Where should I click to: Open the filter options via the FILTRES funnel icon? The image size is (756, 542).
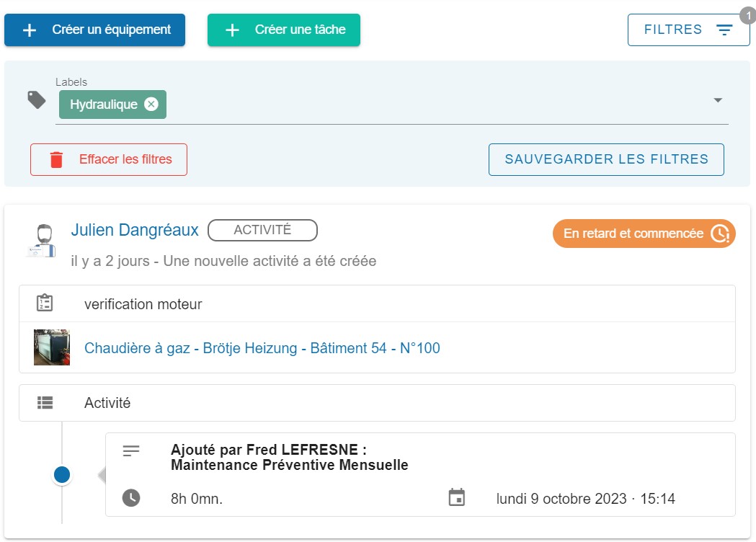pos(724,30)
